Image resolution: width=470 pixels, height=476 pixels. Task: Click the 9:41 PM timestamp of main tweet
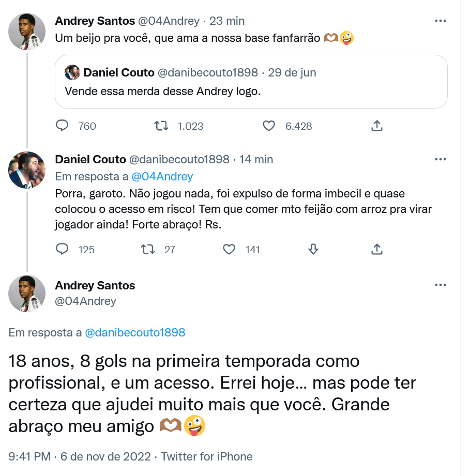pos(29,457)
